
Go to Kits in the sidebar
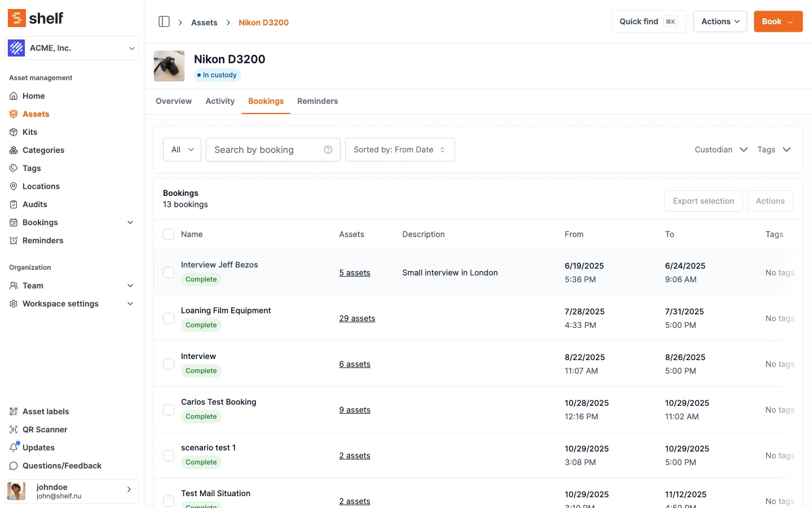tap(30, 132)
